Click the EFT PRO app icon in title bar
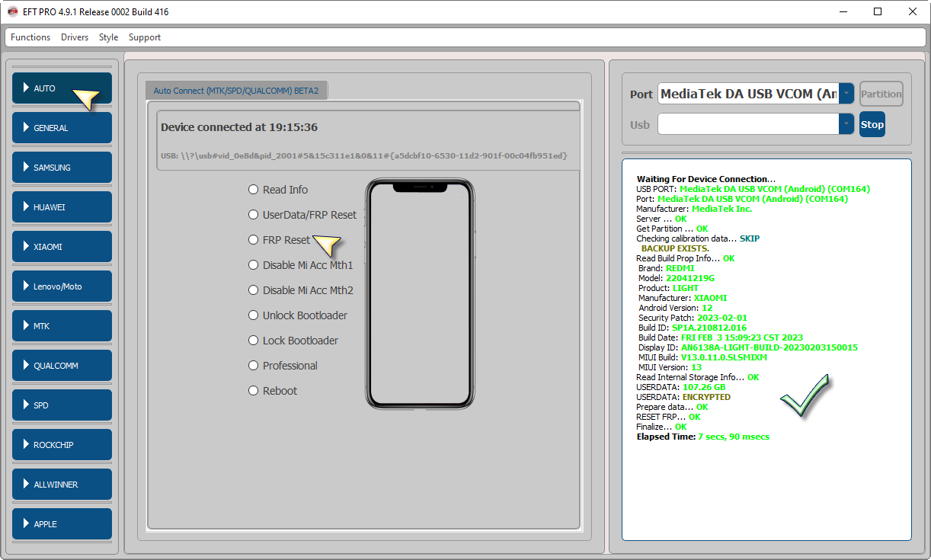 pyautogui.click(x=13, y=12)
